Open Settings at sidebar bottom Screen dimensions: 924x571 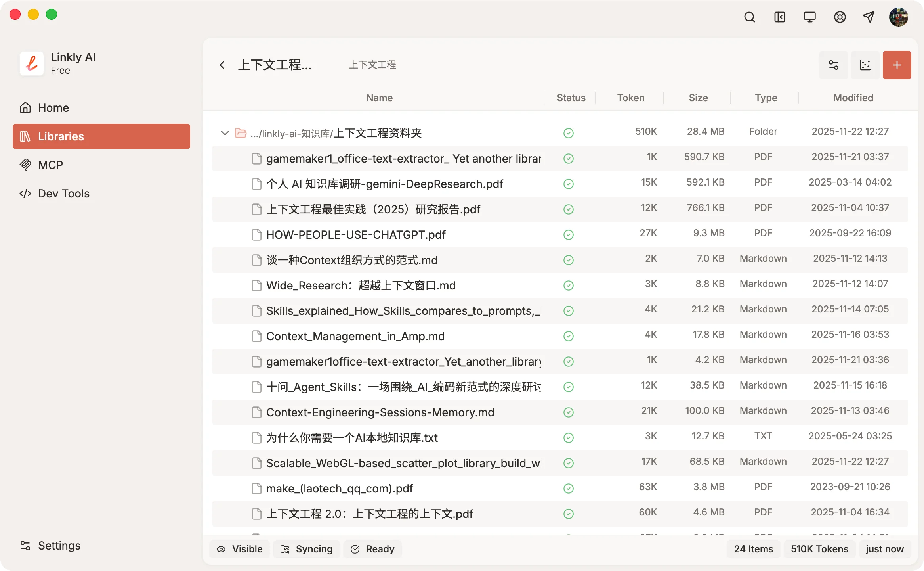point(59,546)
